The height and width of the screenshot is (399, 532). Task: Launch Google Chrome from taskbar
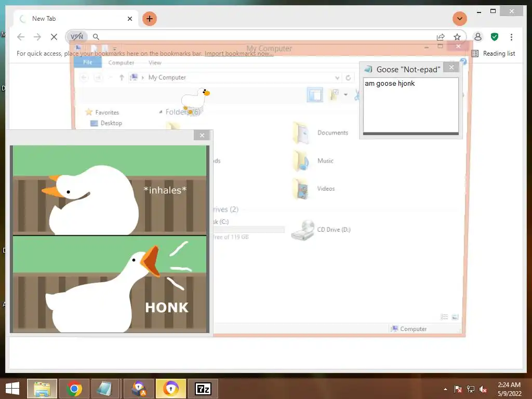[74, 389]
